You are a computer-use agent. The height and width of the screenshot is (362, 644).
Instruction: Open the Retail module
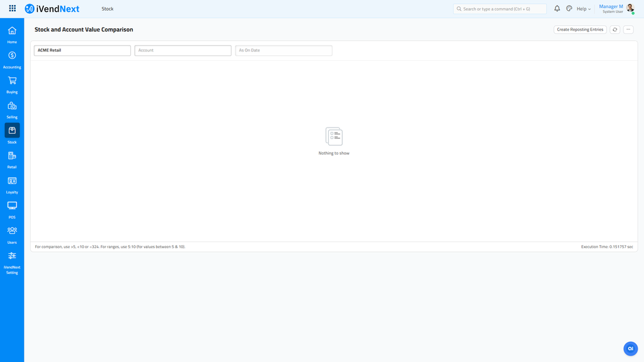coord(12,159)
